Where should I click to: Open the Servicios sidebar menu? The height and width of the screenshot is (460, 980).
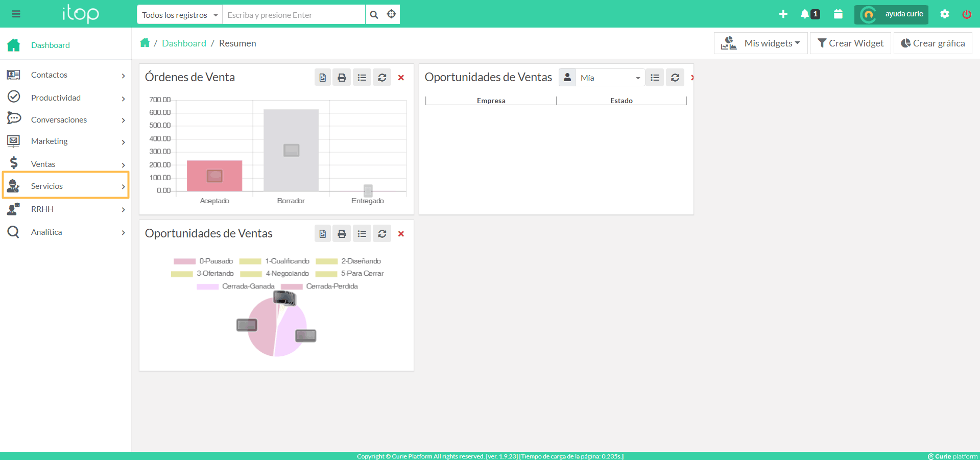tap(65, 186)
